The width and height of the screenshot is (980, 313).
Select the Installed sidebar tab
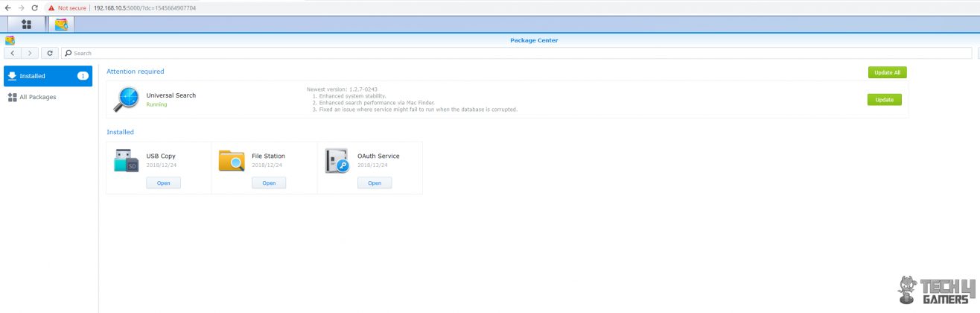pos(48,76)
